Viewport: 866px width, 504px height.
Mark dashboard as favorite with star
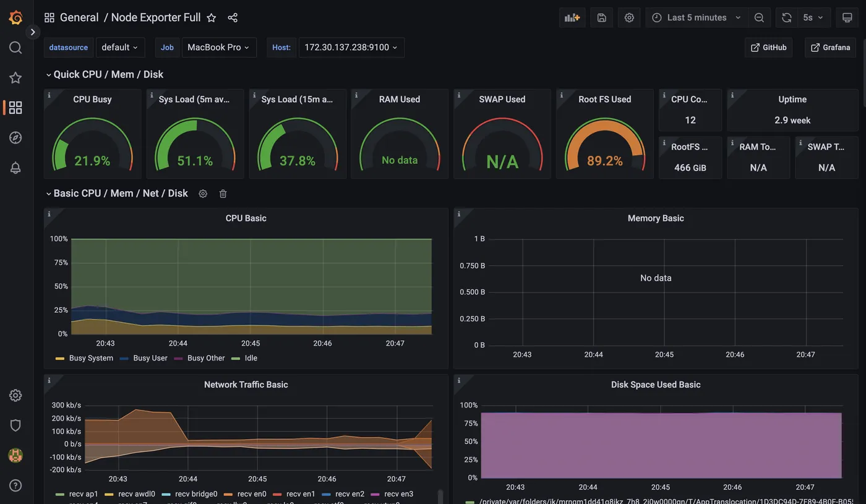212,18
